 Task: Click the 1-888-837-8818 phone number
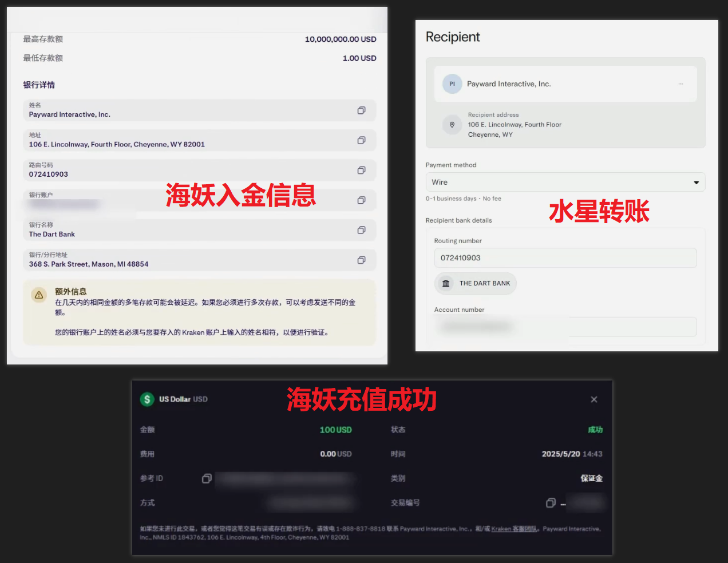(x=361, y=529)
